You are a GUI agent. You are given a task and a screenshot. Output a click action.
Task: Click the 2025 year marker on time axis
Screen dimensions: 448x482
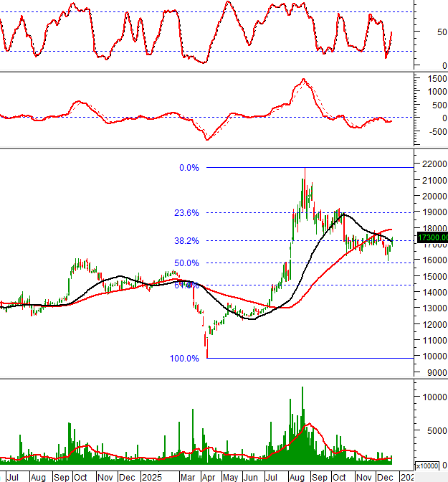tap(152, 476)
